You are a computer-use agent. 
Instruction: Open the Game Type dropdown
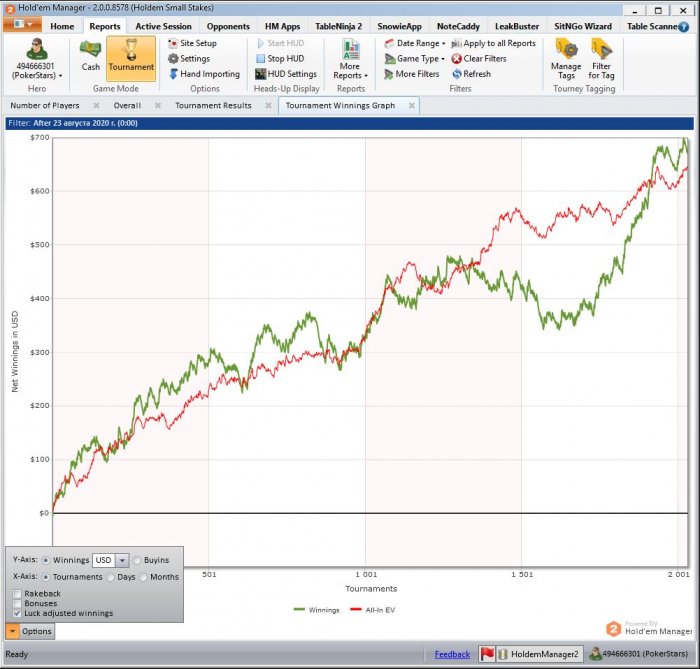tap(415, 58)
